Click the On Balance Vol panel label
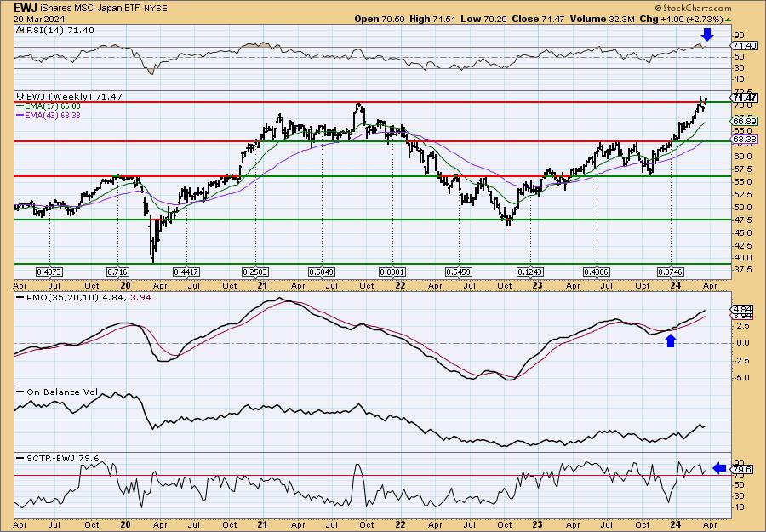The height and width of the screenshot is (532, 766). (62, 392)
